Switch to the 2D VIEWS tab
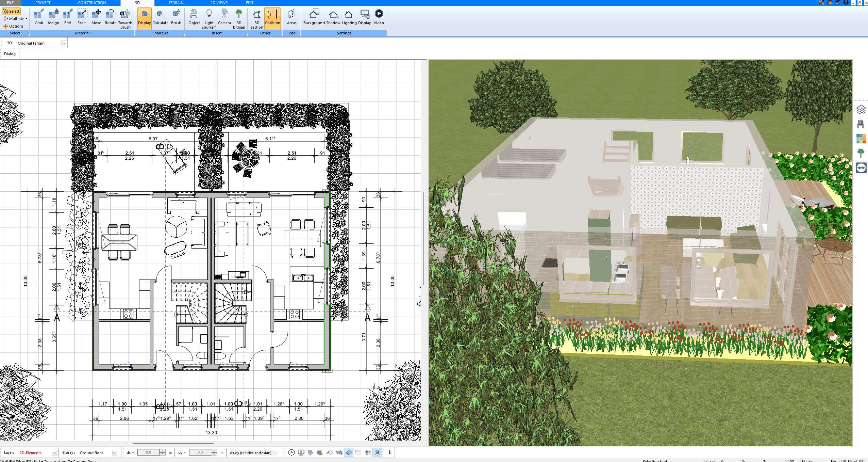868x462 pixels. click(219, 3)
